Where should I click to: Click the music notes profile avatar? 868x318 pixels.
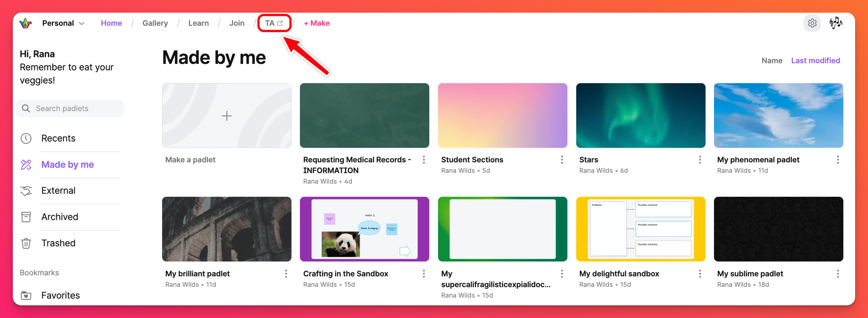(836, 23)
